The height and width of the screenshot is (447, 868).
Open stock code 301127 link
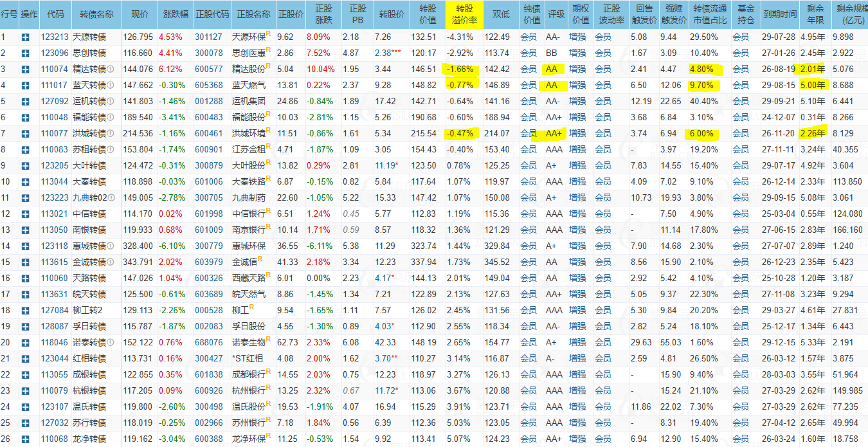[208, 37]
